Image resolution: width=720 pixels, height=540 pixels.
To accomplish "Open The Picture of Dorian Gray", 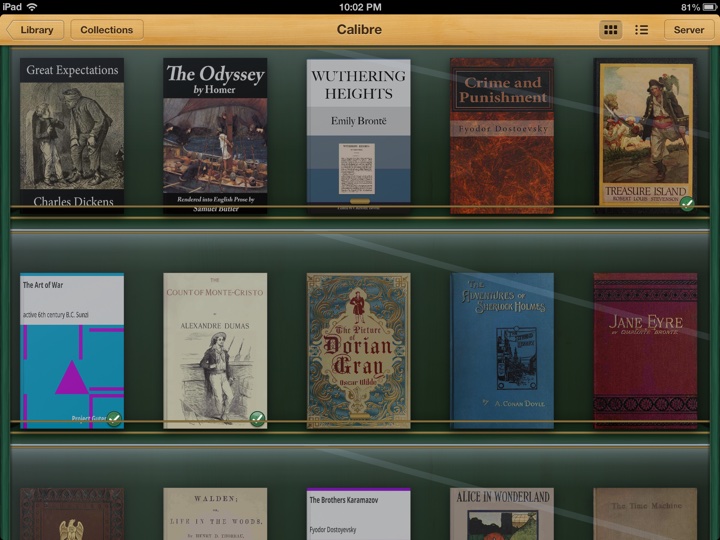I will [358, 351].
